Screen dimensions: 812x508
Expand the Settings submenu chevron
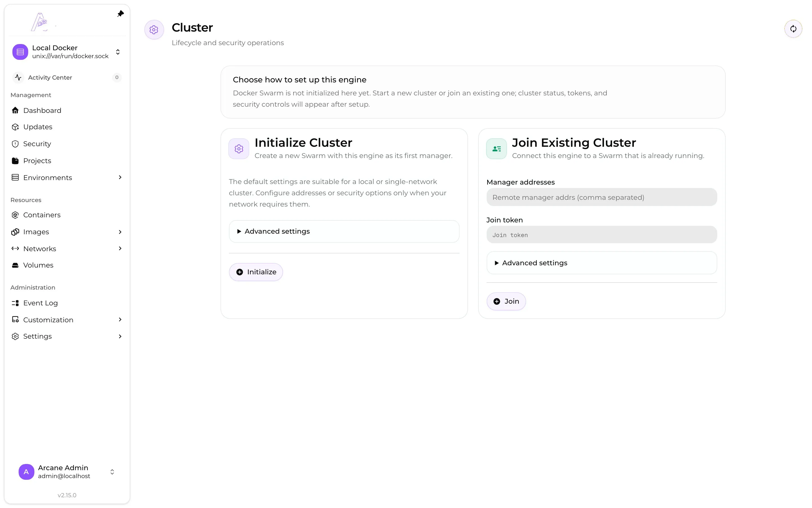click(x=120, y=336)
